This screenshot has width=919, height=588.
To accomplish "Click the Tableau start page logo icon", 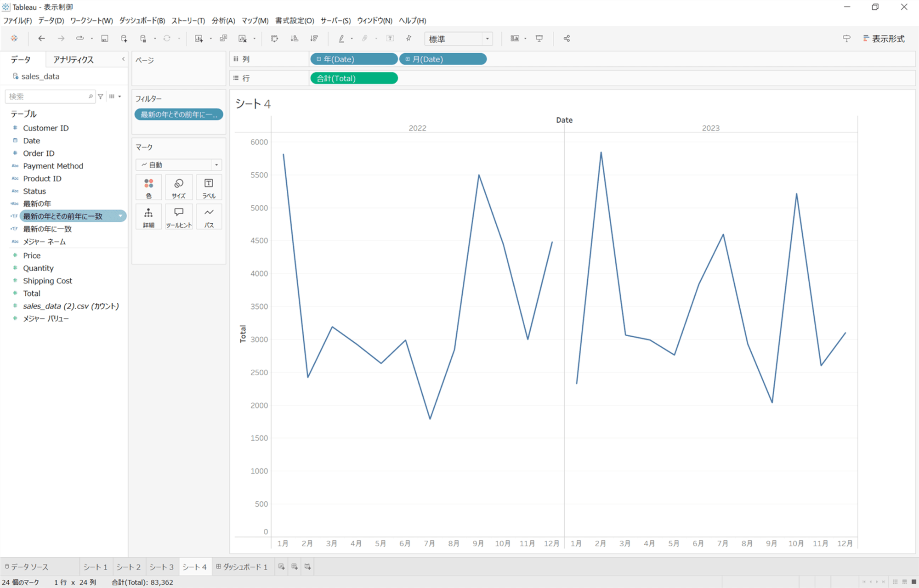I will [14, 39].
